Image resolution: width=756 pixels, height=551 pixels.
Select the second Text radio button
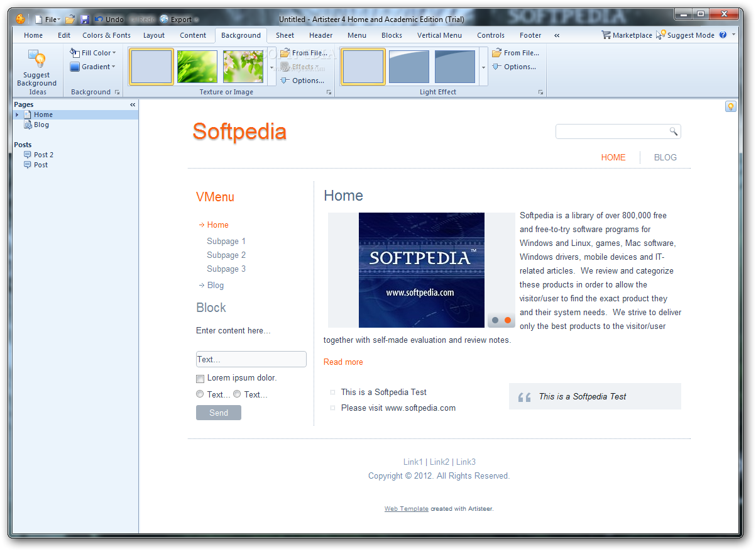click(x=237, y=394)
